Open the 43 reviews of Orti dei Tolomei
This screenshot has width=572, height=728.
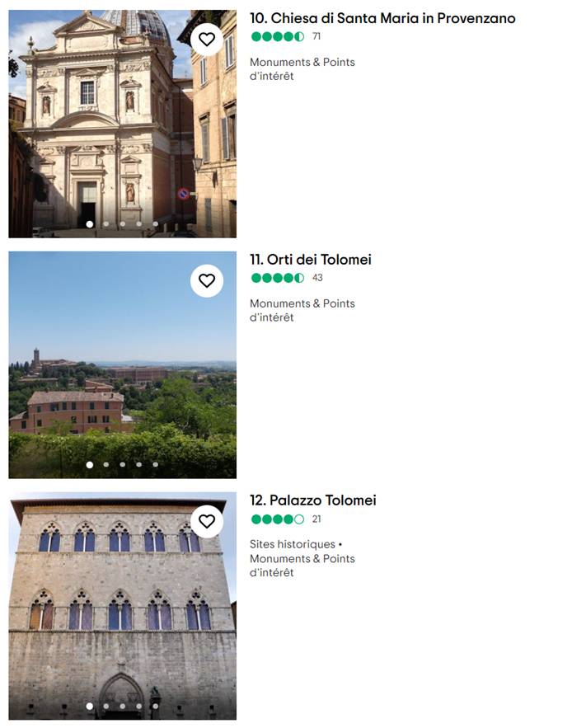(317, 278)
